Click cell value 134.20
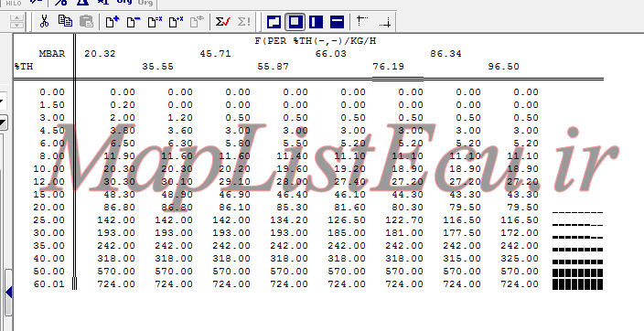This screenshot has width=644, height=331. click(289, 220)
